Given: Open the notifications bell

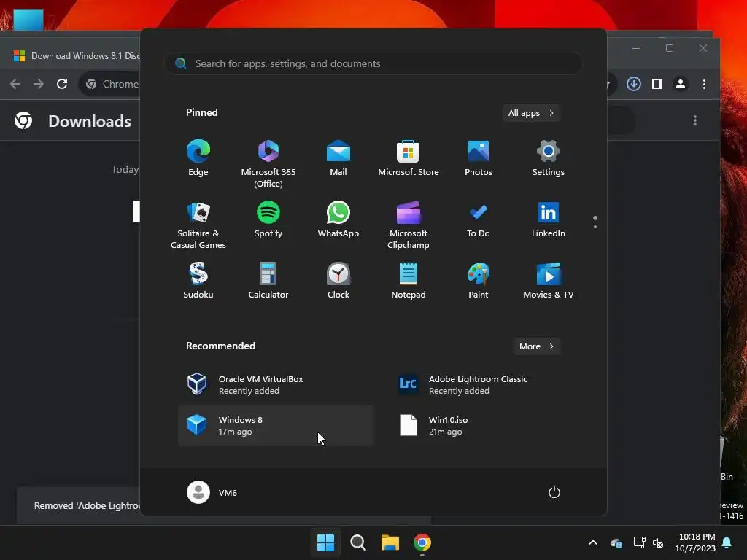Looking at the screenshot, I should coord(727,542).
